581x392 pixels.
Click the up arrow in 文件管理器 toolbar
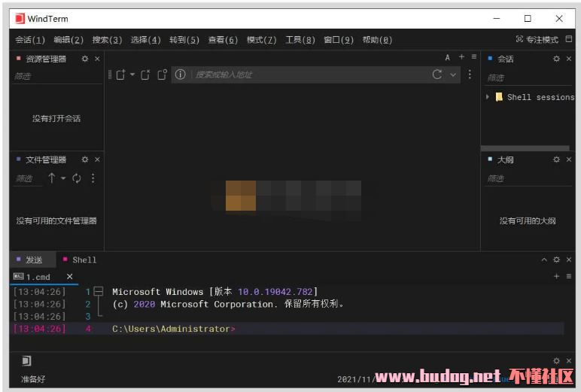[51, 178]
